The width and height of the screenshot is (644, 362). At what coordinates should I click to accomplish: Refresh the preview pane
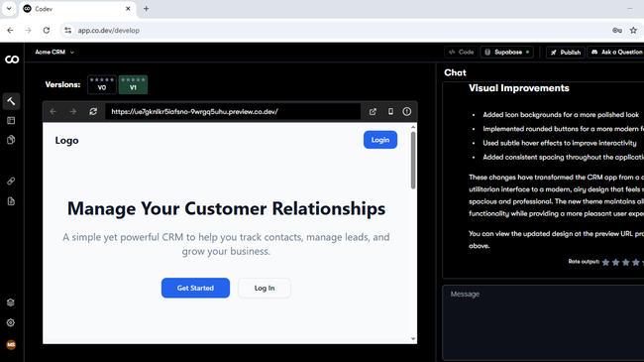click(x=93, y=111)
